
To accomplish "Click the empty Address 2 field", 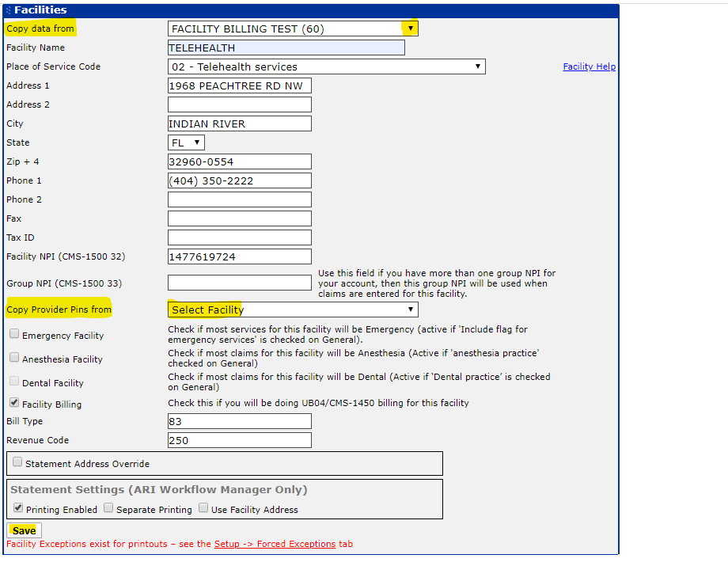I will pos(240,104).
